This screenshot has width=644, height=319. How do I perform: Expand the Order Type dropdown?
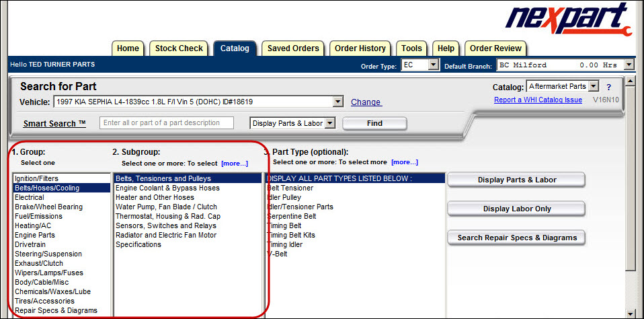(434, 65)
